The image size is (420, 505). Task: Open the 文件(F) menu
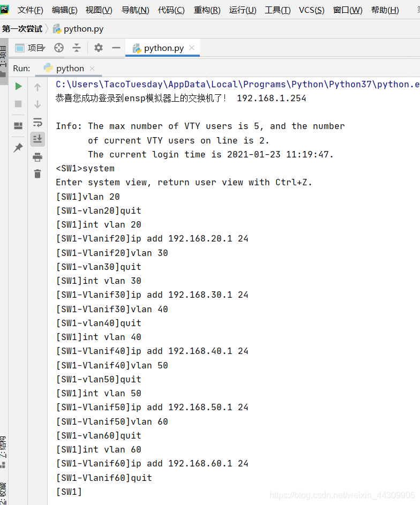coord(31,10)
